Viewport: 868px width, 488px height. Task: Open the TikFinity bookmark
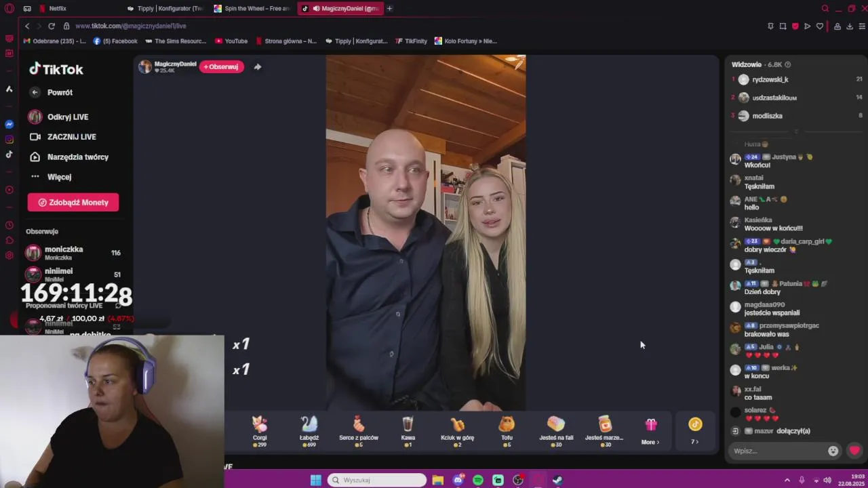pos(411,41)
